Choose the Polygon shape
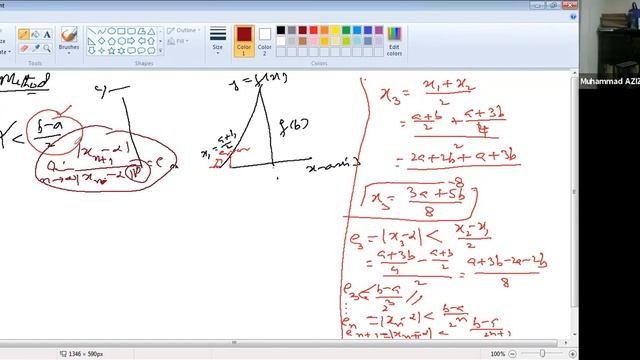 pyautogui.click(x=141, y=31)
